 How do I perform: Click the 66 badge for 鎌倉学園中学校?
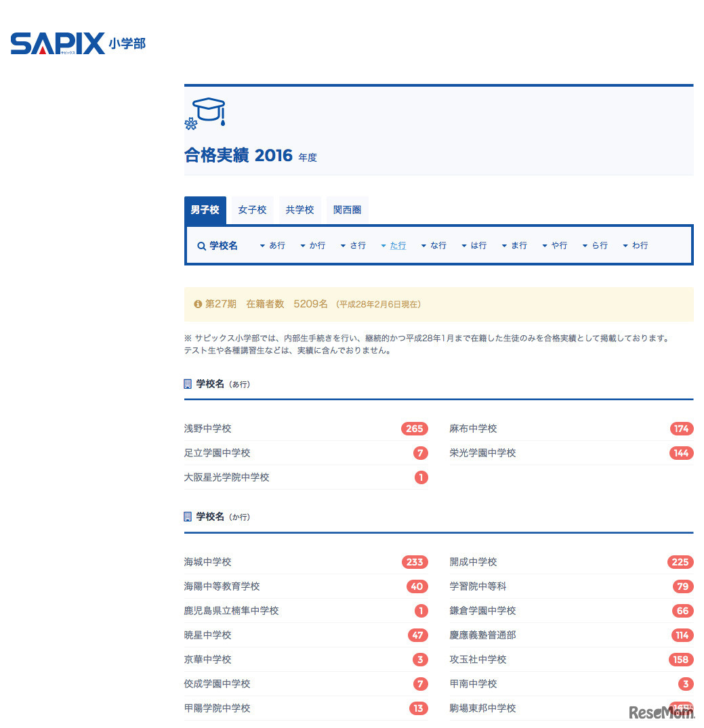[682, 611]
